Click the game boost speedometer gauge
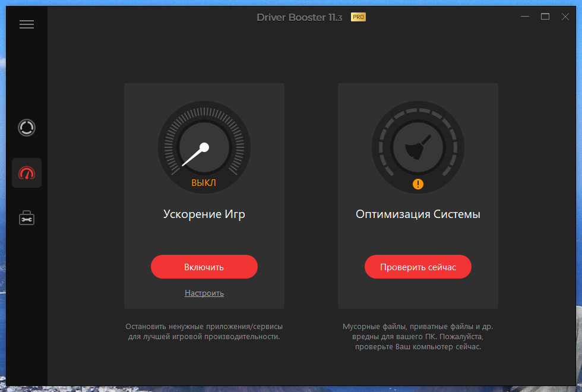582x392 pixels. tap(204, 147)
